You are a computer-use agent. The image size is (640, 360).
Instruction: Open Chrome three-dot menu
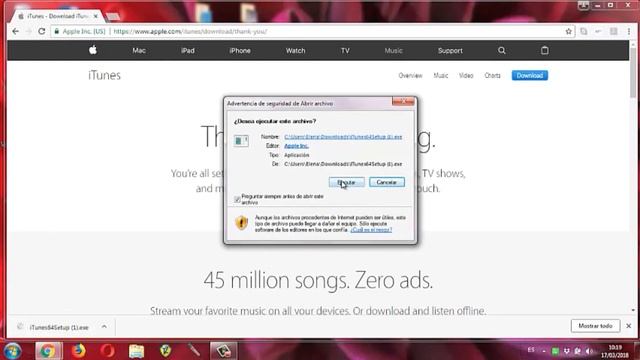(629, 31)
